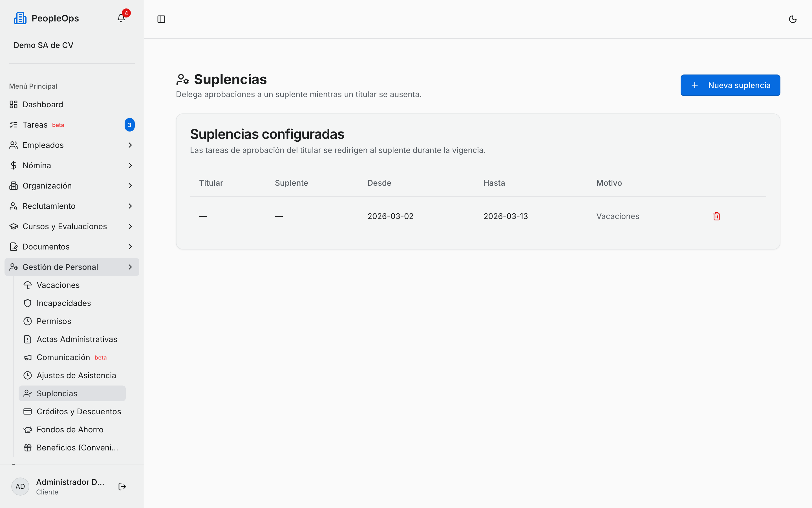Click the Tareas badge showing 3
The image size is (812, 508).
tap(129, 125)
